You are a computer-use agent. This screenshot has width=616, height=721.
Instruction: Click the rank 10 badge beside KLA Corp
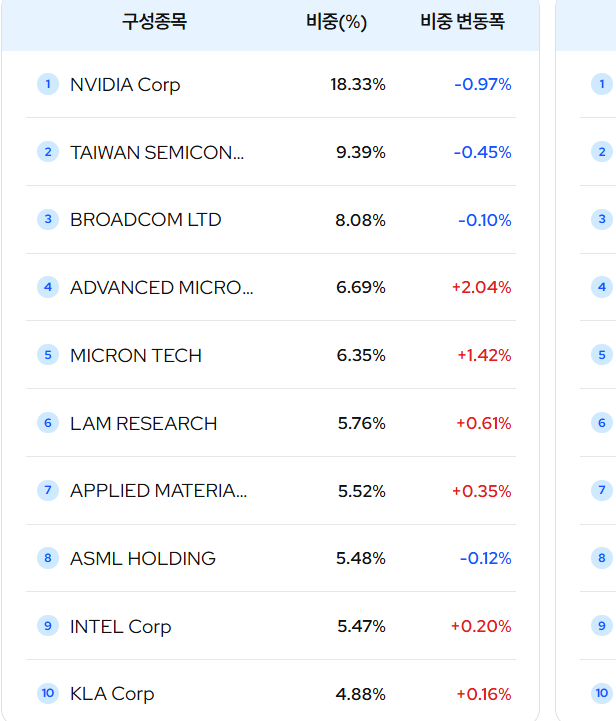click(47, 693)
